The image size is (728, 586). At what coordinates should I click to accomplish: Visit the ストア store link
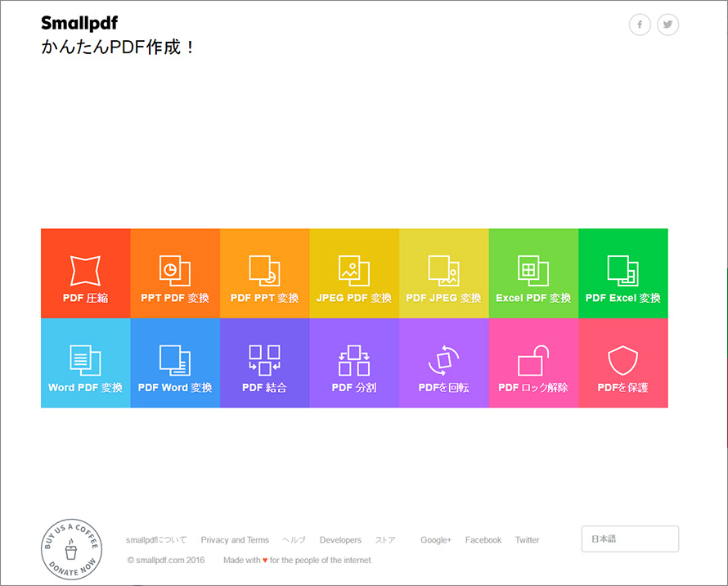point(385,540)
